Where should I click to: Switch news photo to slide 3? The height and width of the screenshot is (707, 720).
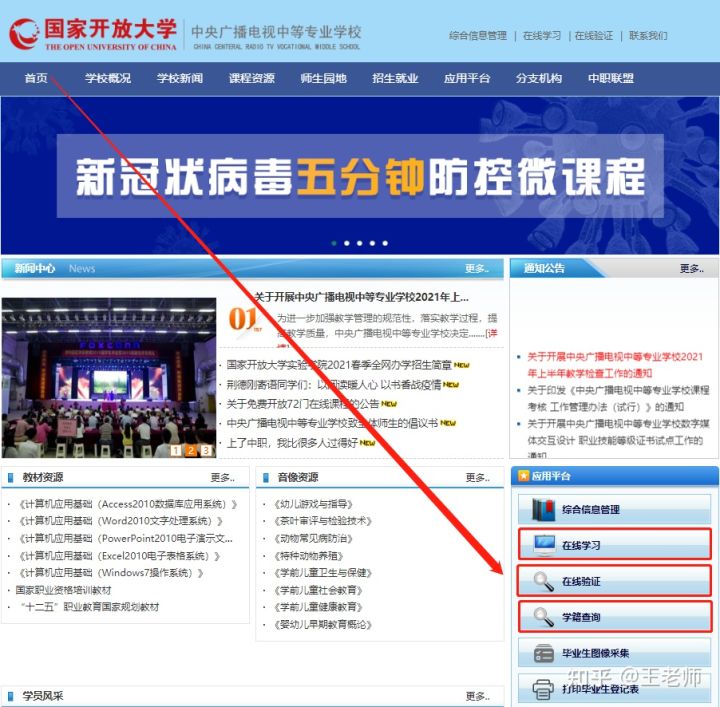pos(206,450)
